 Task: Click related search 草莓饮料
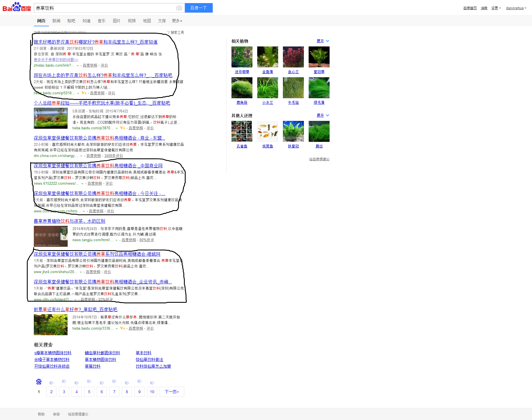pos(93,366)
